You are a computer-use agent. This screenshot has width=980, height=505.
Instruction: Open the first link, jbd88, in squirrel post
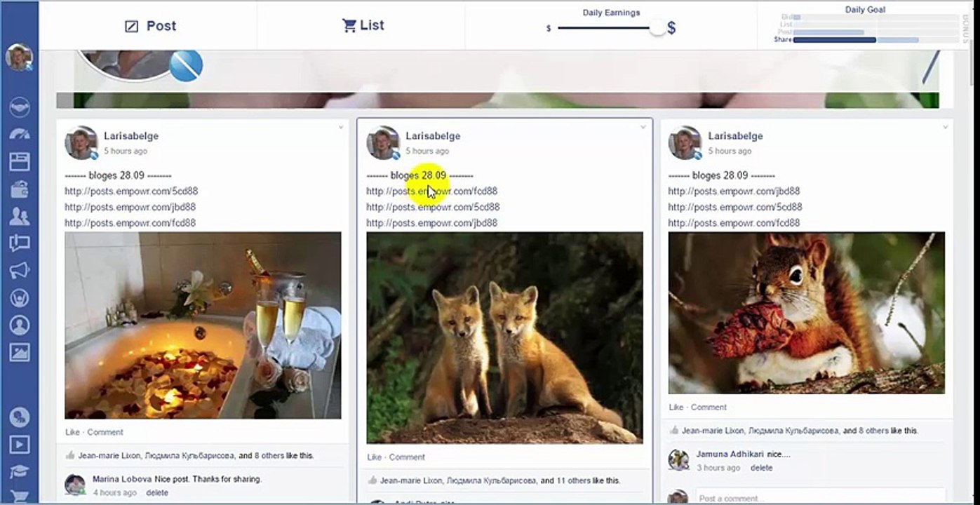coord(734,191)
